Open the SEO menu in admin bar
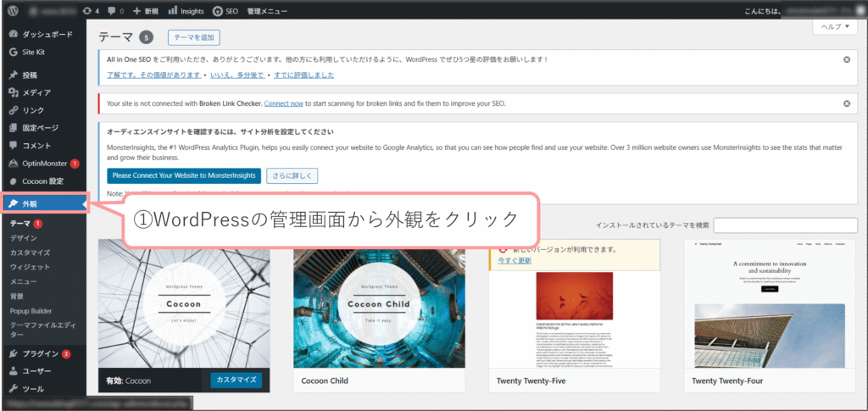Screen dimensions: 868x411 (x=225, y=11)
